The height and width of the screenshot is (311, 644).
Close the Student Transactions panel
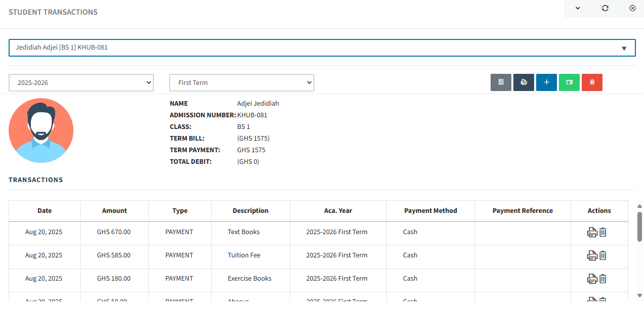pos(632,8)
